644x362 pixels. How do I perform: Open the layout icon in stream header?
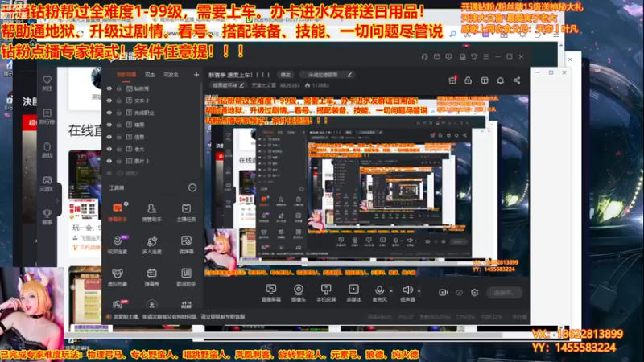coord(485,80)
